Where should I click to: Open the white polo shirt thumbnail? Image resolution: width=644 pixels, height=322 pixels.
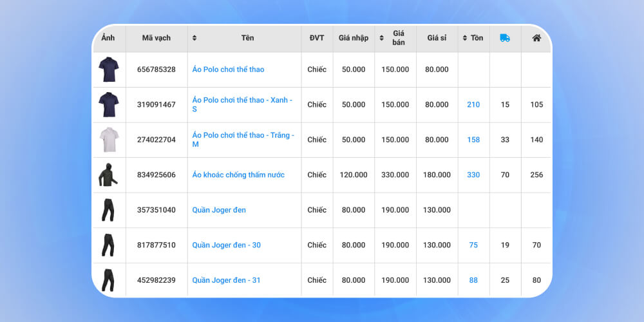pyautogui.click(x=108, y=140)
